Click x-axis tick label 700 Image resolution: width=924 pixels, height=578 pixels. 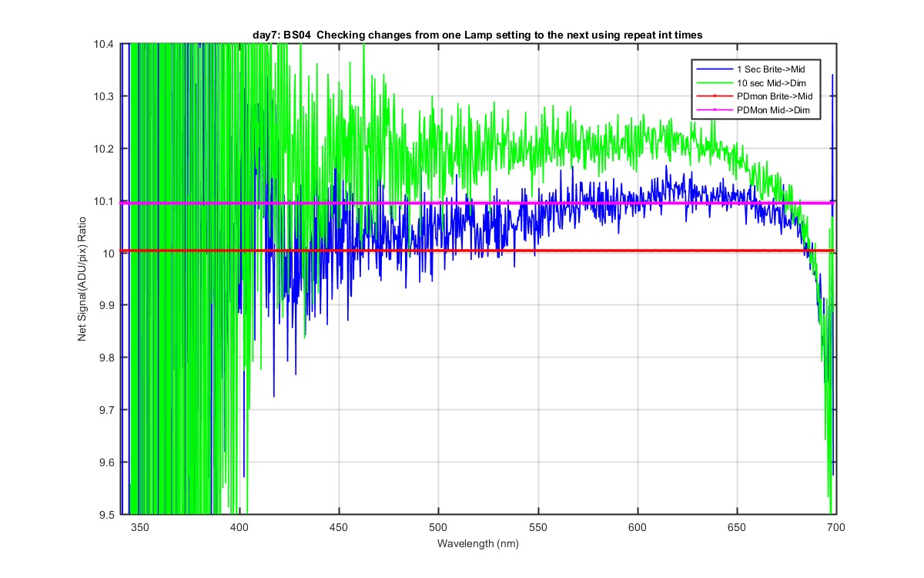tap(836, 526)
